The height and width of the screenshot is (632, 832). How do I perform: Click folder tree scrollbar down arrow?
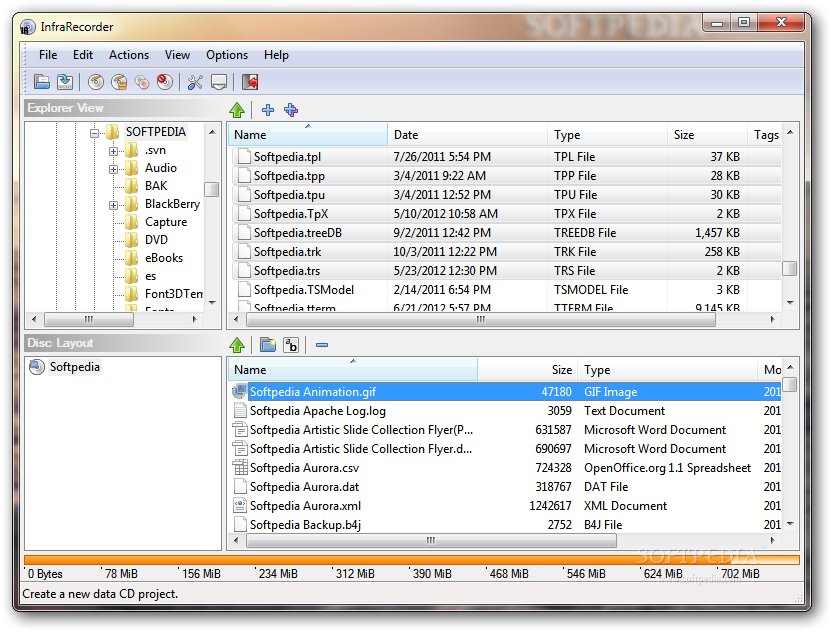(x=212, y=303)
